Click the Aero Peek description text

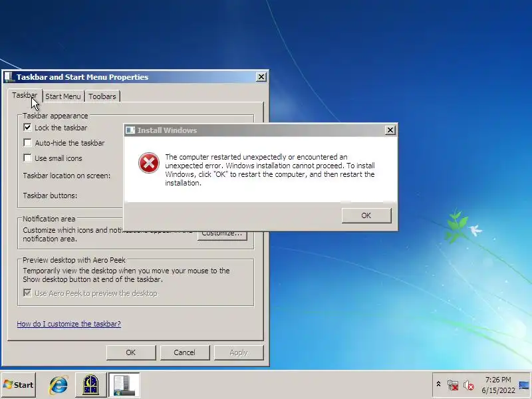126,275
